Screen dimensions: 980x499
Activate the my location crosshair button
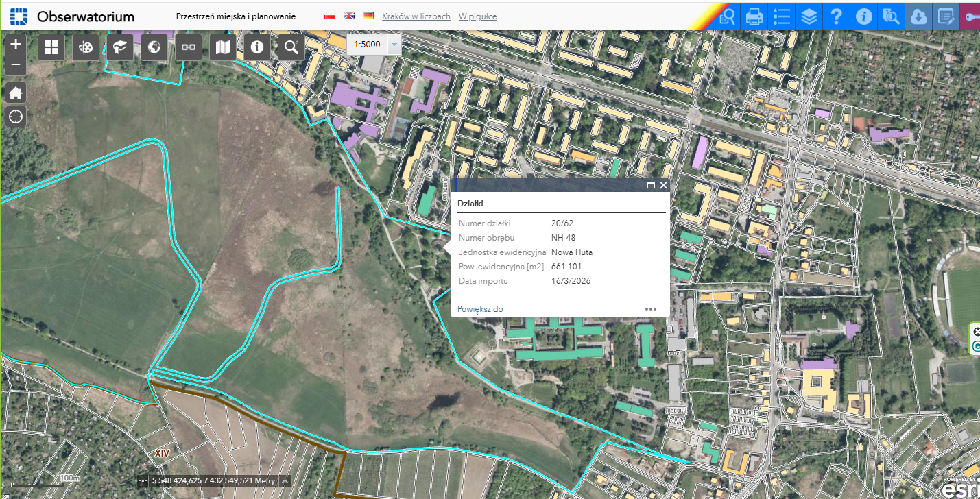click(16, 117)
